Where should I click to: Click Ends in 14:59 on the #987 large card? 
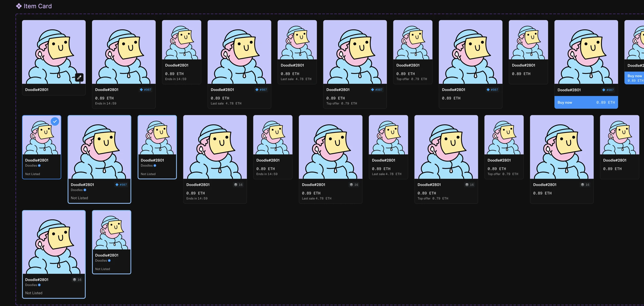pyautogui.click(x=106, y=103)
